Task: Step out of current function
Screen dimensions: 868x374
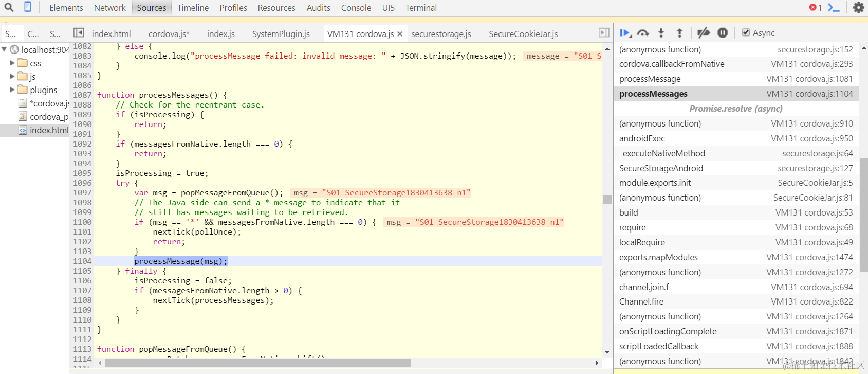Action: 679,33
